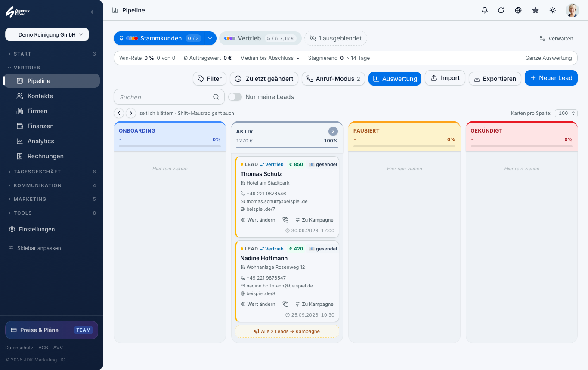Expand the START section
The width and height of the screenshot is (588, 370).
(x=52, y=54)
